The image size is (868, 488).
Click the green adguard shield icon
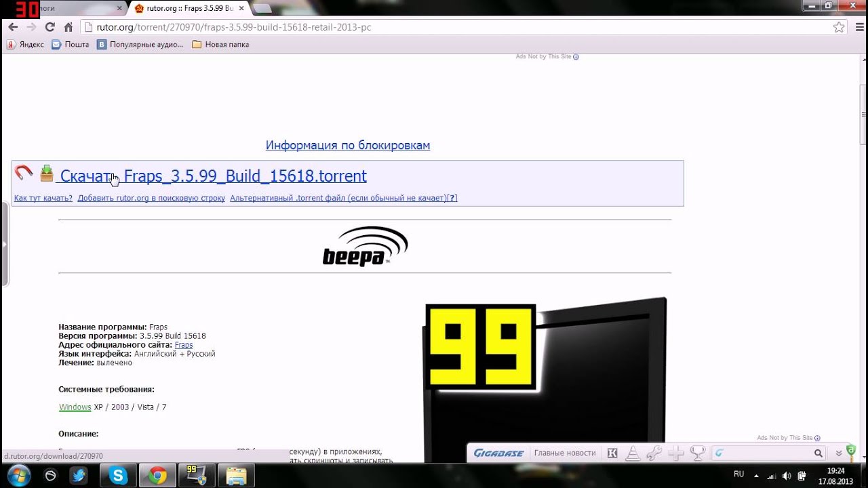click(851, 450)
